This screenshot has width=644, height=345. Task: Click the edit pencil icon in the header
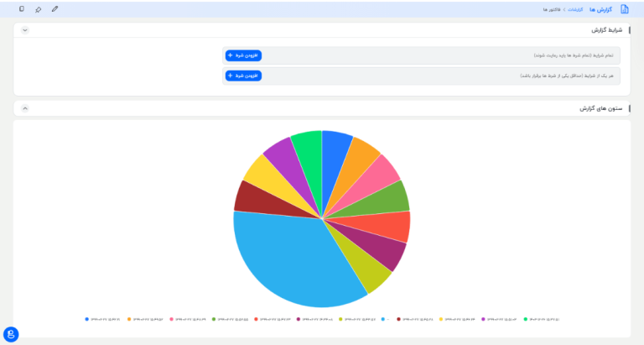click(x=55, y=9)
